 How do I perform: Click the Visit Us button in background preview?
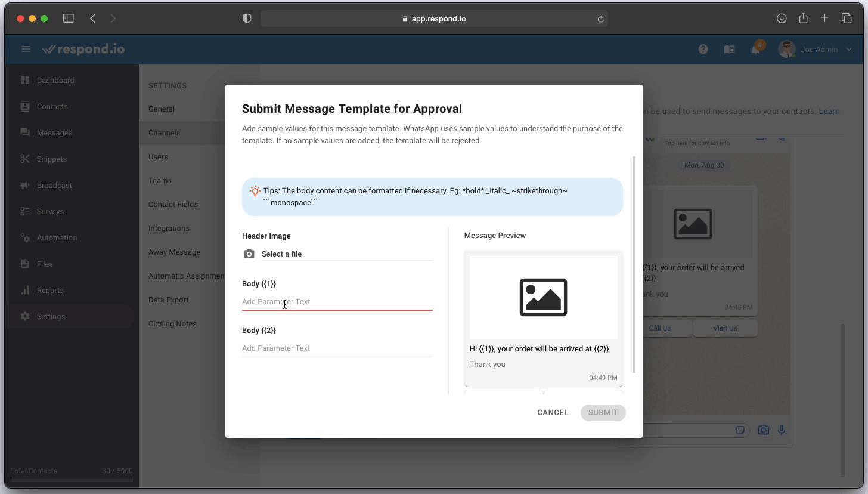(x=725, y=328)
